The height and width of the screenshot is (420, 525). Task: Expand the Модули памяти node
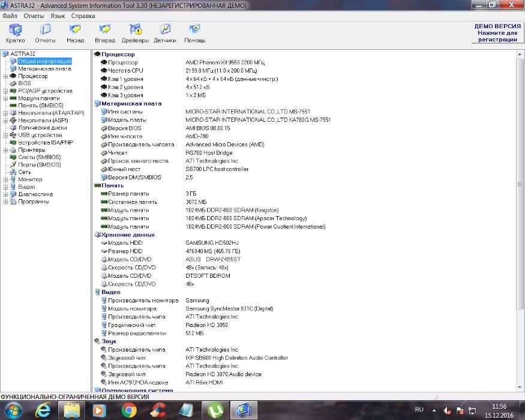[5, 98]
